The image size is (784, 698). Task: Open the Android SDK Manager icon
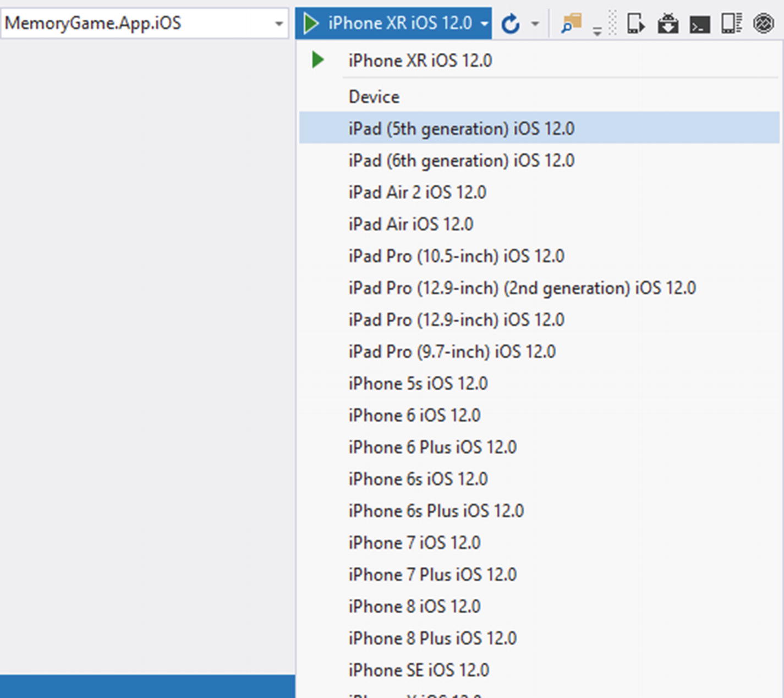667,24
